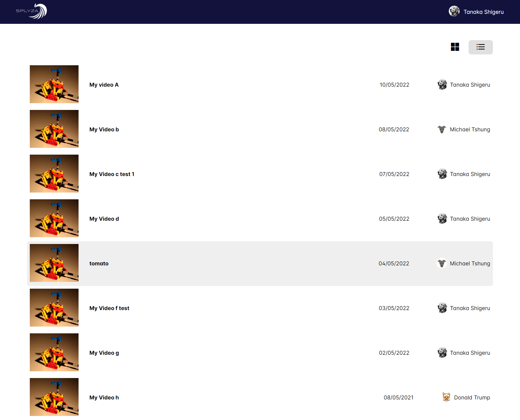The height and width of the screenshot is (420, 520).
Task: Click on My video A title link
Action: (x=104, y=84)
